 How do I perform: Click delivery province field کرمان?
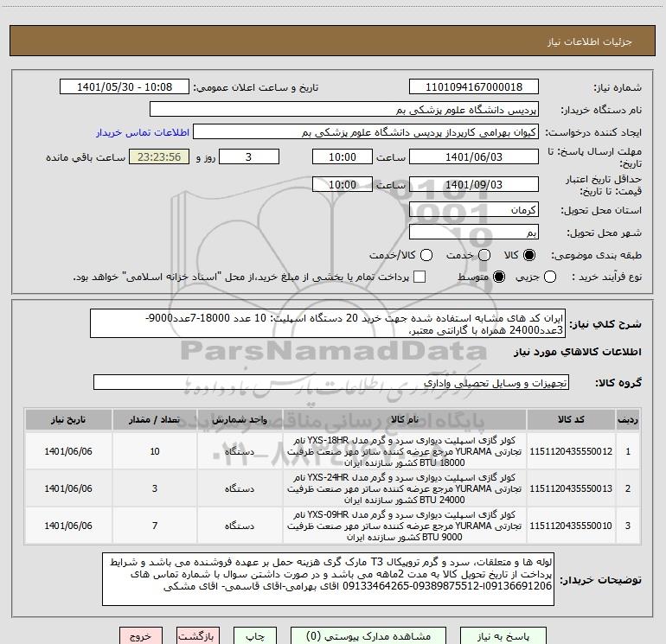tap(474, 210)
